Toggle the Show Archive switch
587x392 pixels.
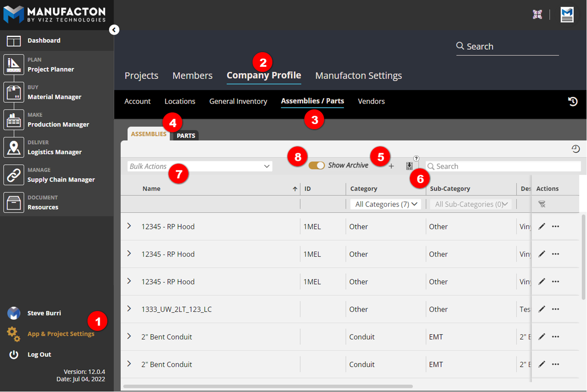[317, 166]
